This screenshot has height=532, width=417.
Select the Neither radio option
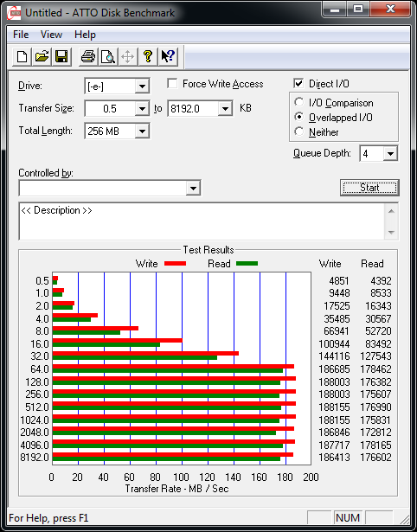[299, 131]
